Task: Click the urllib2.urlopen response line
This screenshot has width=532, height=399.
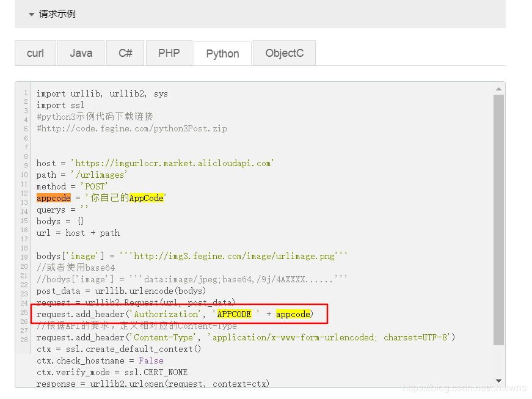Action: point(153,384)
